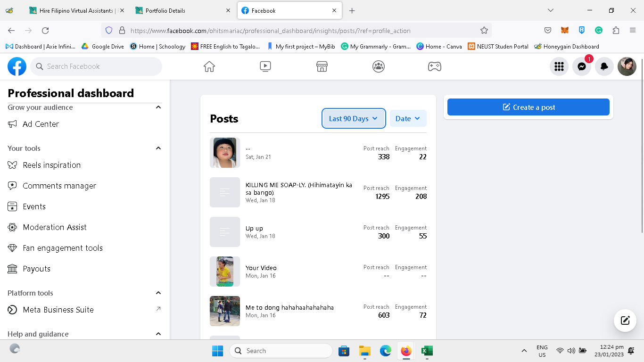Reload the page in Firefox

point(45,30)
